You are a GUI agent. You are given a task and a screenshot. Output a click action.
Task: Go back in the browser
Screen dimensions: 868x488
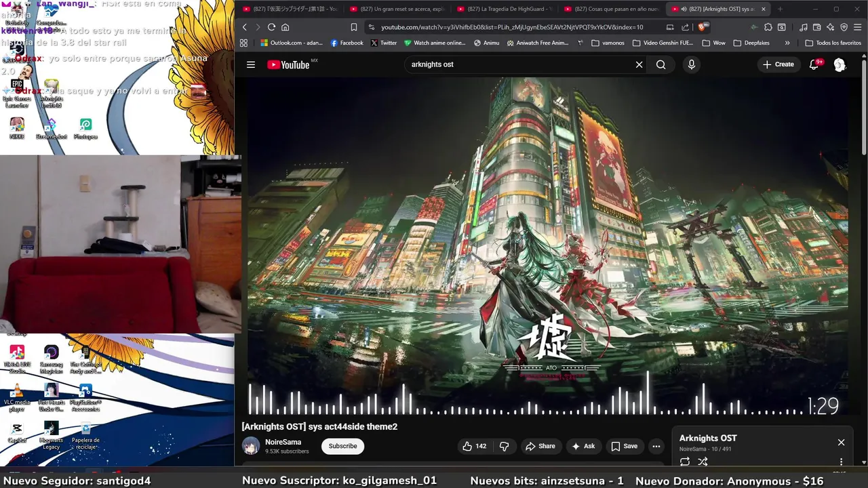point(245,27)
